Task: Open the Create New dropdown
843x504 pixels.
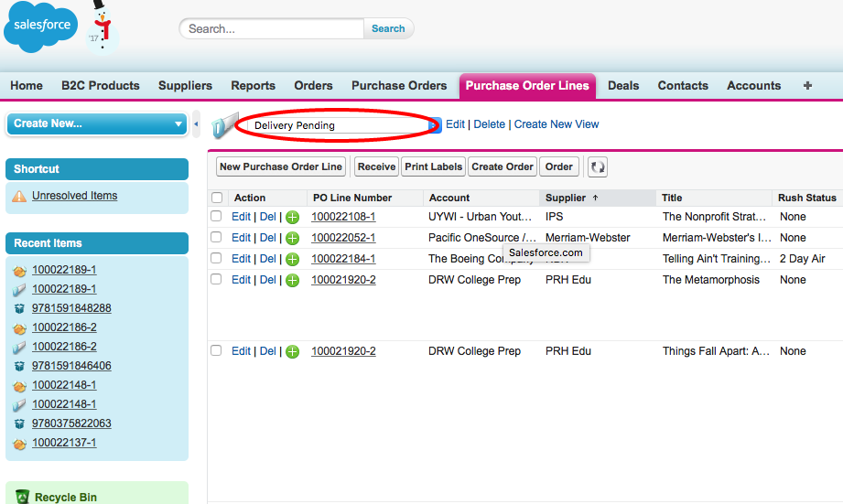Action: click(x=97, y=123)
